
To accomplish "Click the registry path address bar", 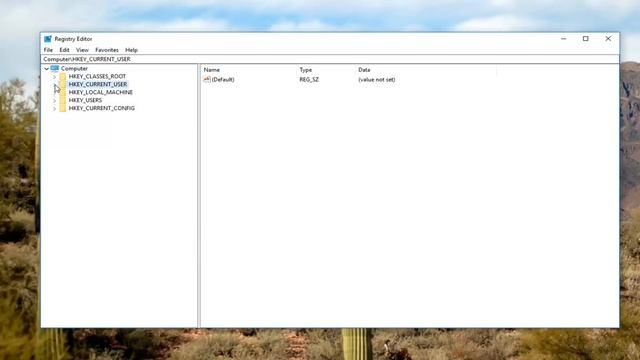I will 330,59.
